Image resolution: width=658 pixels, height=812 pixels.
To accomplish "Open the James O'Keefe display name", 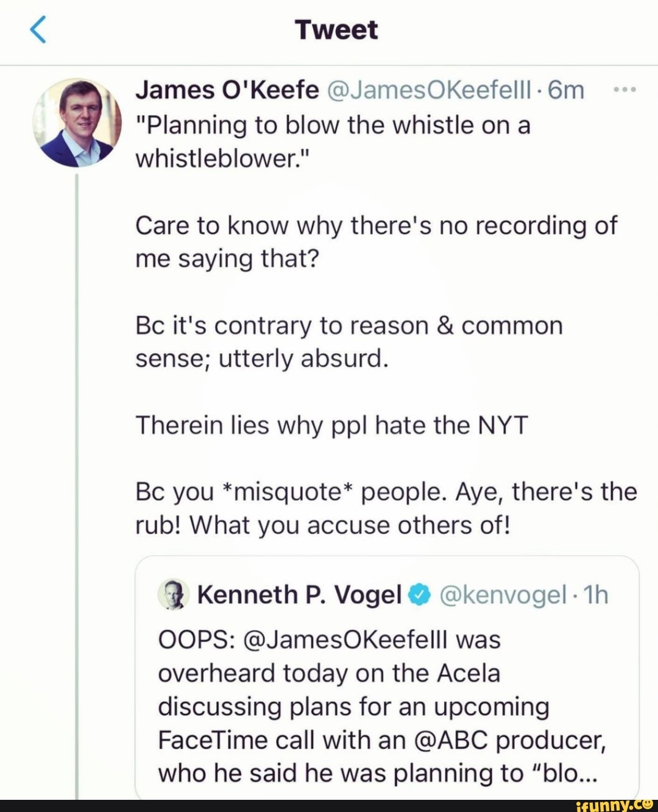I will tap(227, 90).
